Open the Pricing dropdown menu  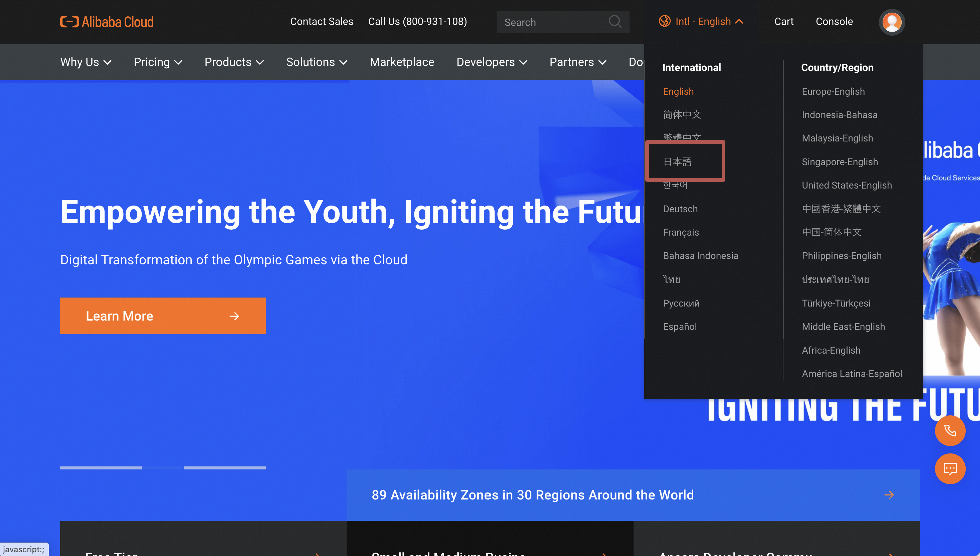coord(158,62)
